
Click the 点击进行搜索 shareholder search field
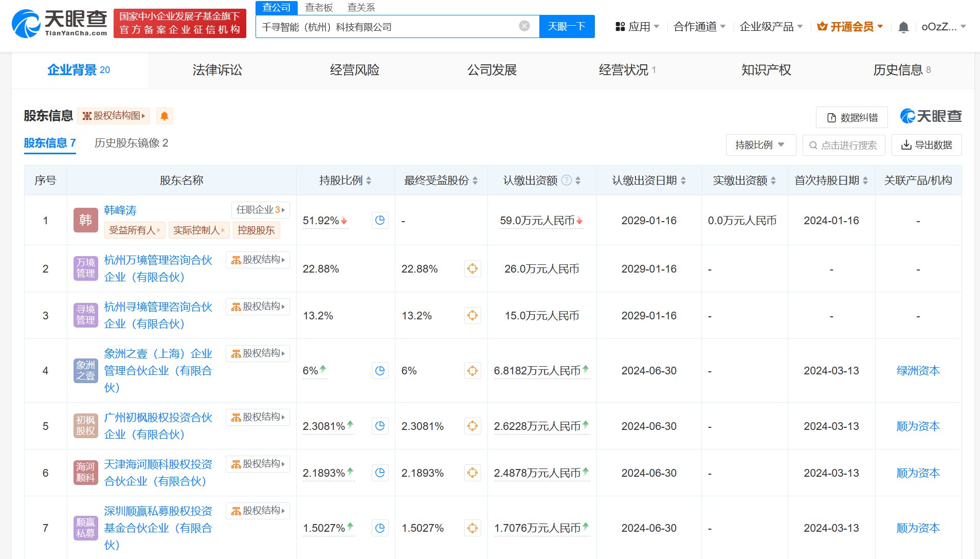(x=843, y=145)
